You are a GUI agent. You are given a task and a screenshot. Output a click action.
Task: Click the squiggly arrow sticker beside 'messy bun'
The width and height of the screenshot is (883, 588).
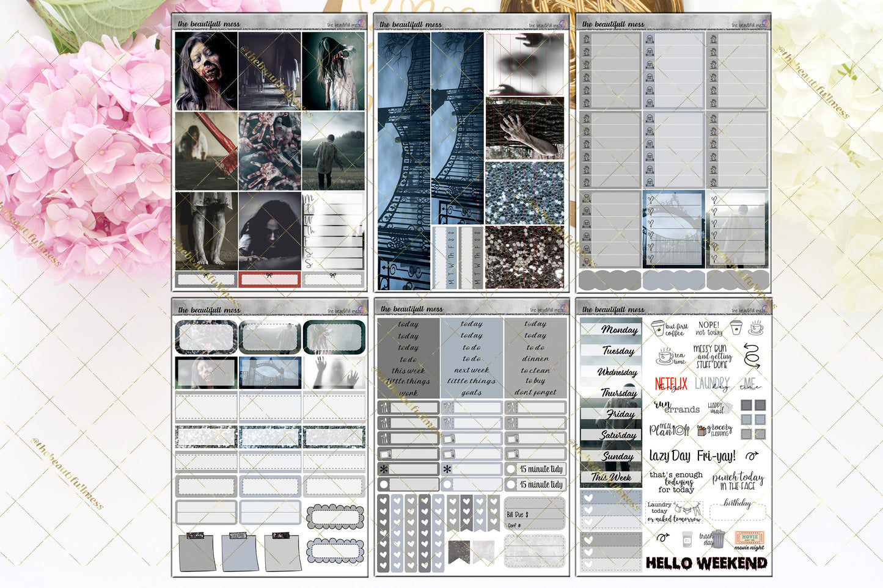click(x=751, y=357)
